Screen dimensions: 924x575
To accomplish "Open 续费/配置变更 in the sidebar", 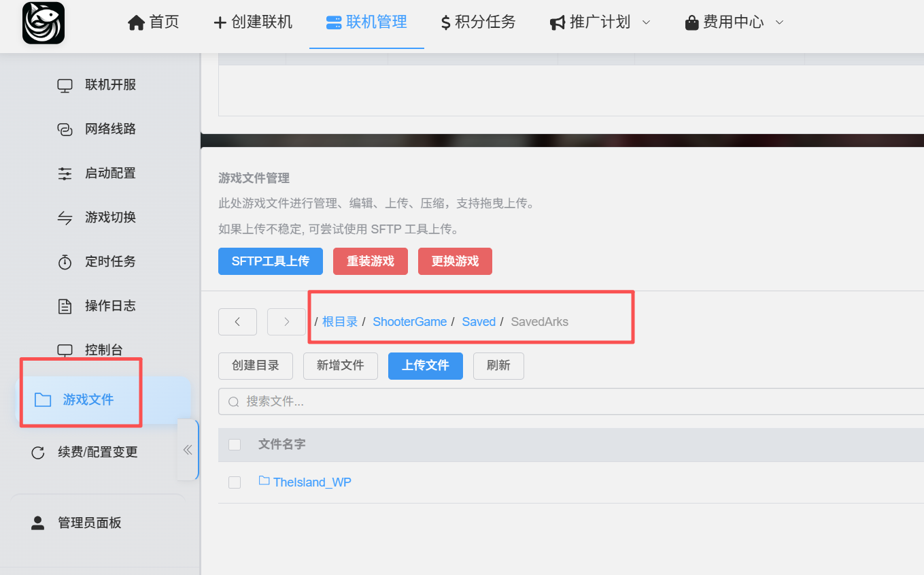I will point(97,453).
